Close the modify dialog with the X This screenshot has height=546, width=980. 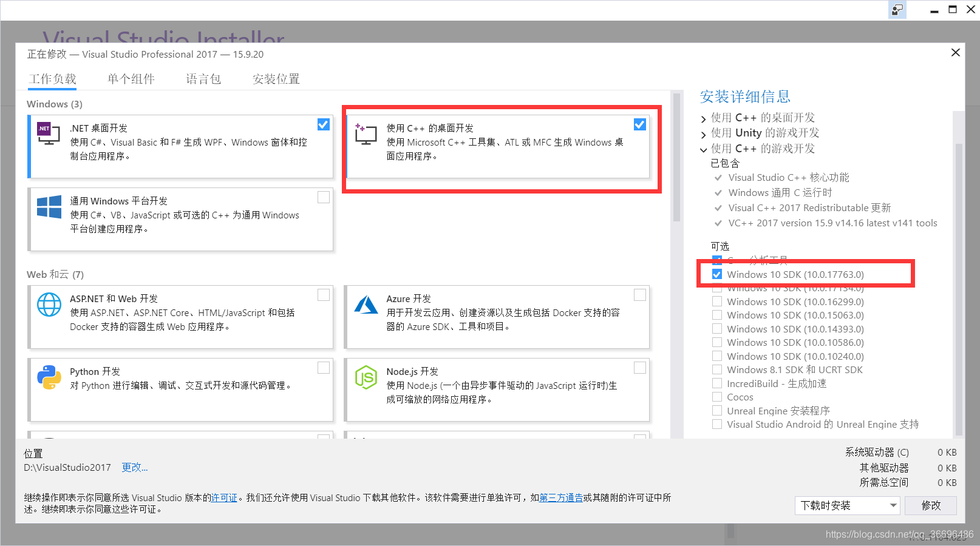(x=955, y=53)
